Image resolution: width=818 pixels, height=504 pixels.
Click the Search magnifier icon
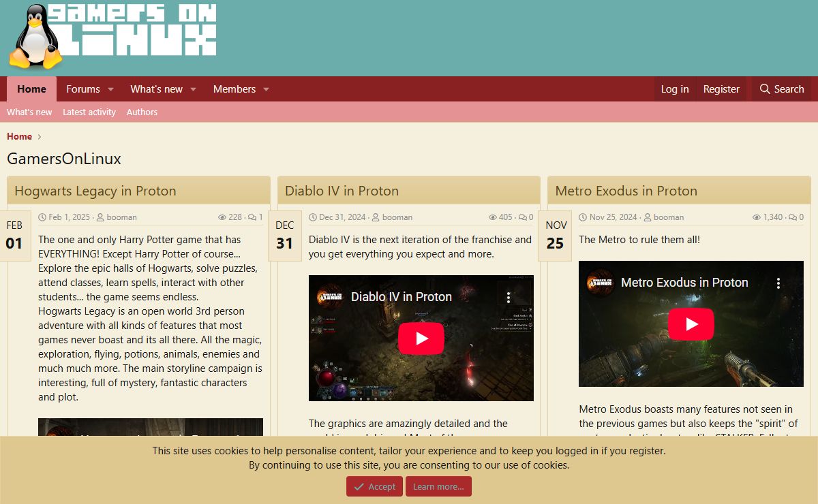tap(765, 89)
